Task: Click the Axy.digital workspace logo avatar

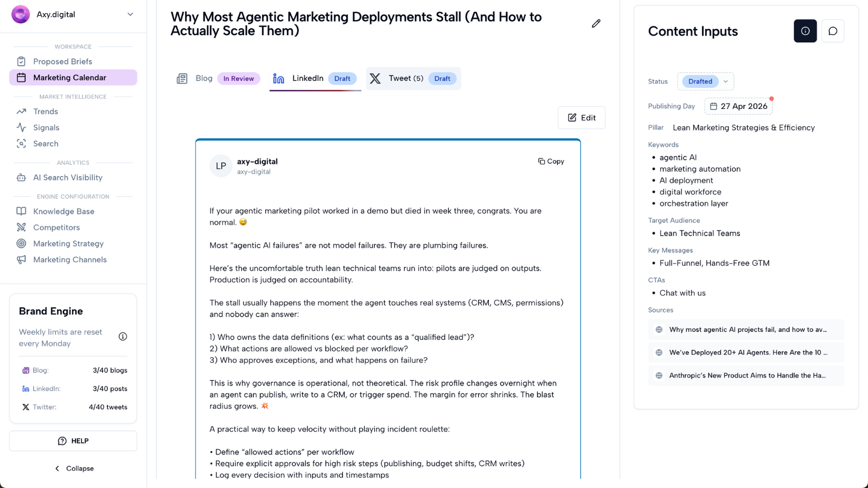Action: click(x=21, y=15)
